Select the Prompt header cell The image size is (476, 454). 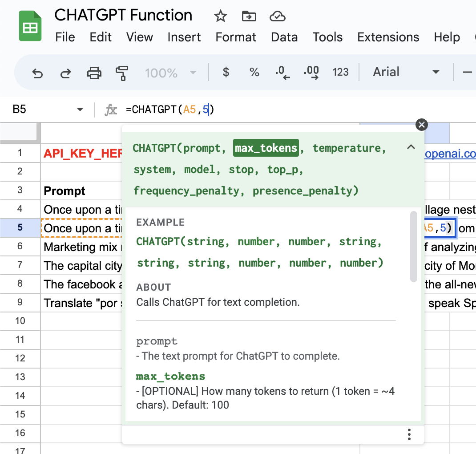81,191
